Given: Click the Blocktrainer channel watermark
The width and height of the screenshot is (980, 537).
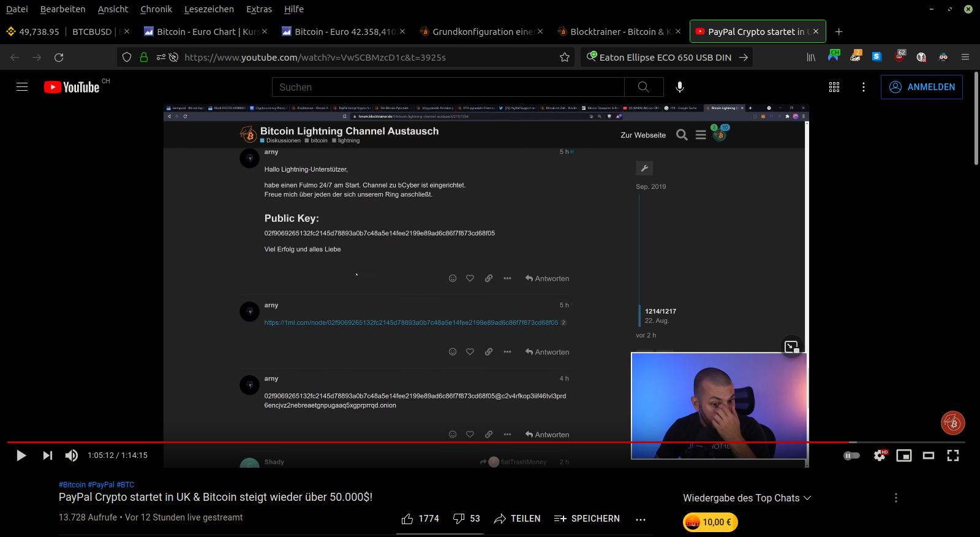Looking at the screenshot, I should (953, 422).
